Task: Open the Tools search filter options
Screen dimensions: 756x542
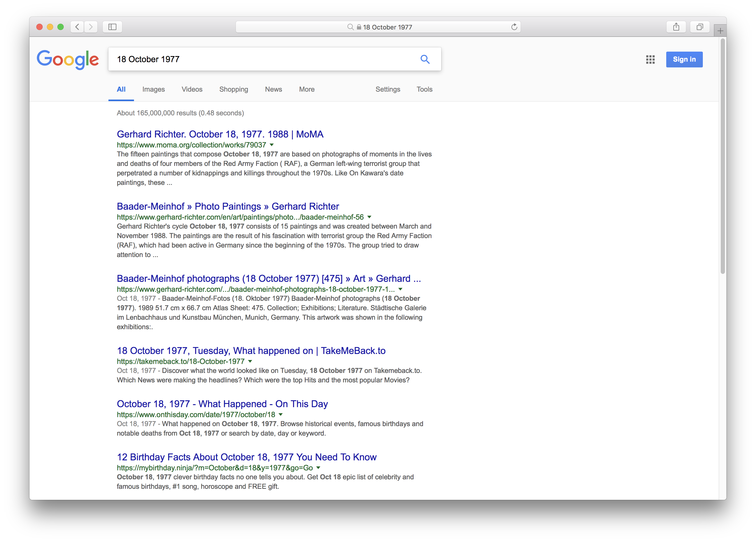Action: click(x=424, y=89)
